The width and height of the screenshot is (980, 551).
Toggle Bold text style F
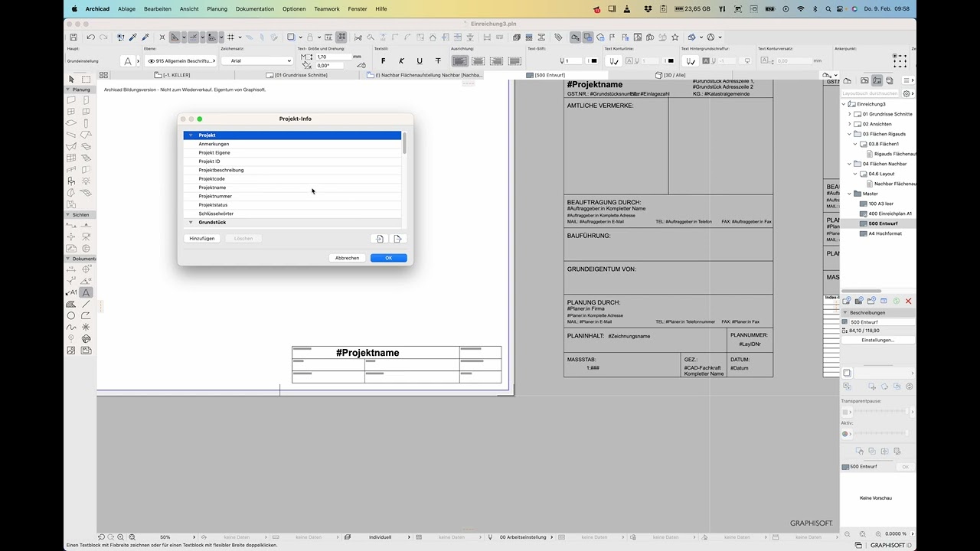coord(384,60)
